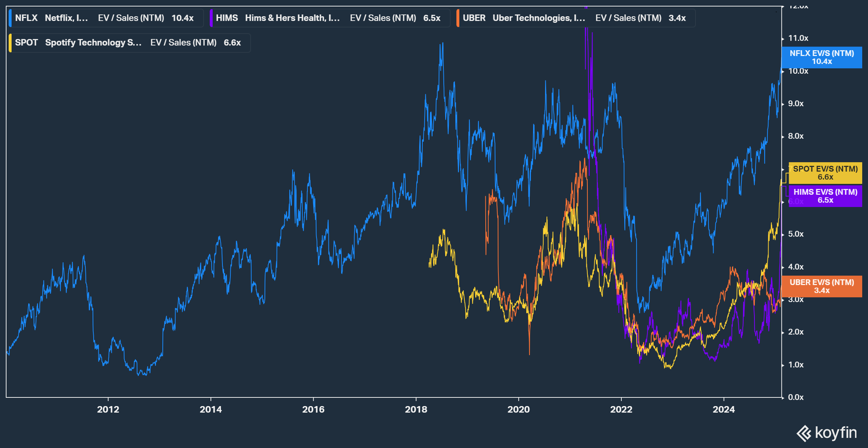The image size is (868, 448).
Task: Click the HIMS Hims & Hers legend chip
Action: [x=330, y=18]
